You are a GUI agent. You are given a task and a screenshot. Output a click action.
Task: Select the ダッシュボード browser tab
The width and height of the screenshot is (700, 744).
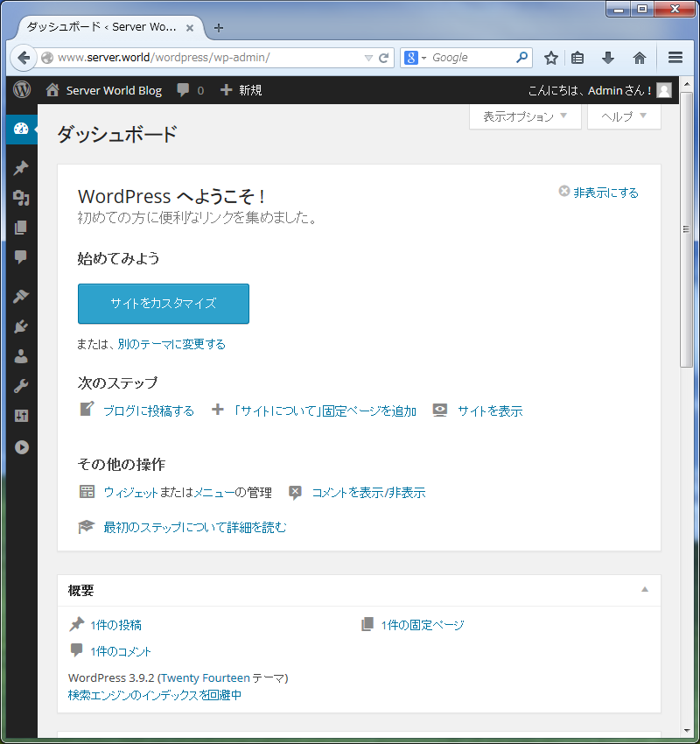click(x=110, y=27)
